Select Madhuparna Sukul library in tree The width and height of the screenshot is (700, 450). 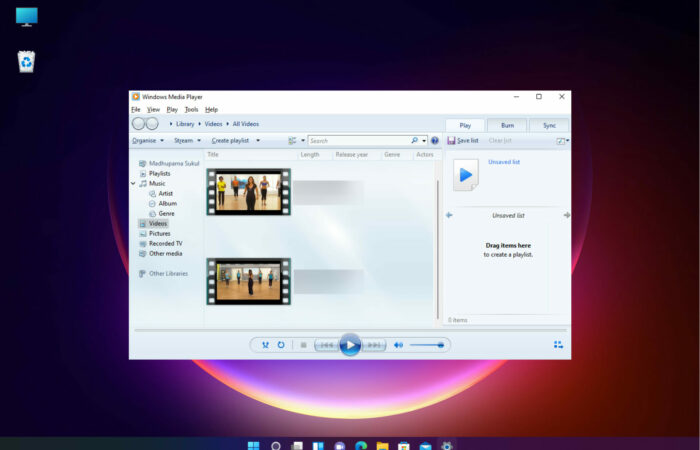coord(169,163)
